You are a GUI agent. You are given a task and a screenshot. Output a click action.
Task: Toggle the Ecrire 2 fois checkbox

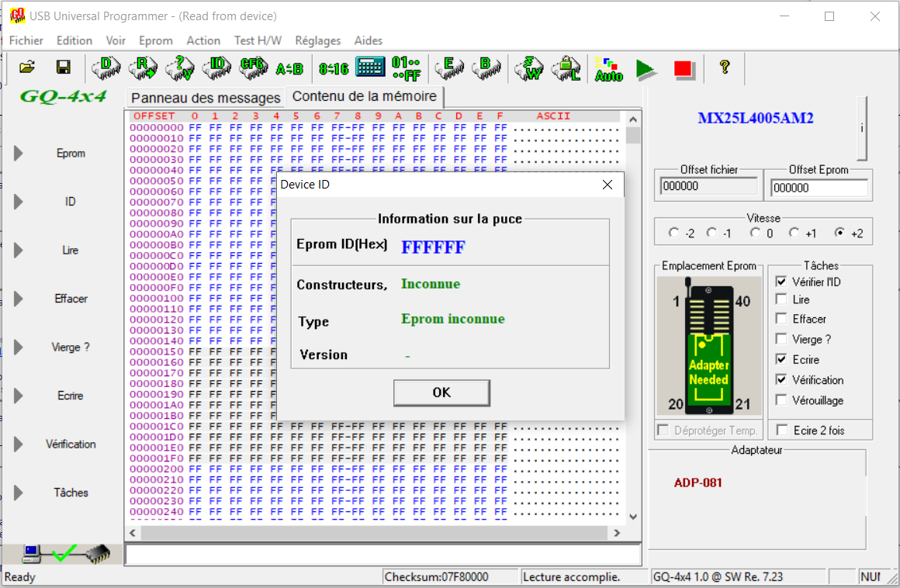pos(781,431)
